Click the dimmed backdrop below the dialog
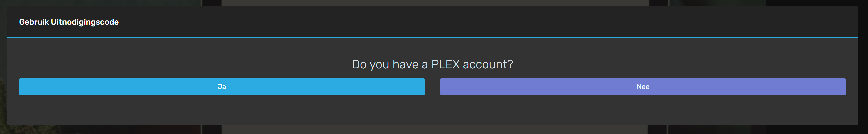This screenshot has height=134, width=868. point(432,130)
